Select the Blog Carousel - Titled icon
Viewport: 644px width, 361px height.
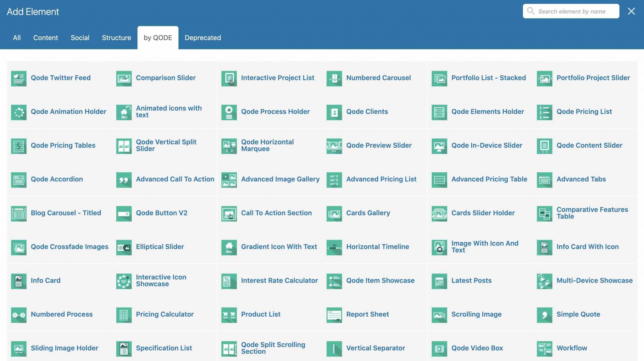(x=19, y=214)
